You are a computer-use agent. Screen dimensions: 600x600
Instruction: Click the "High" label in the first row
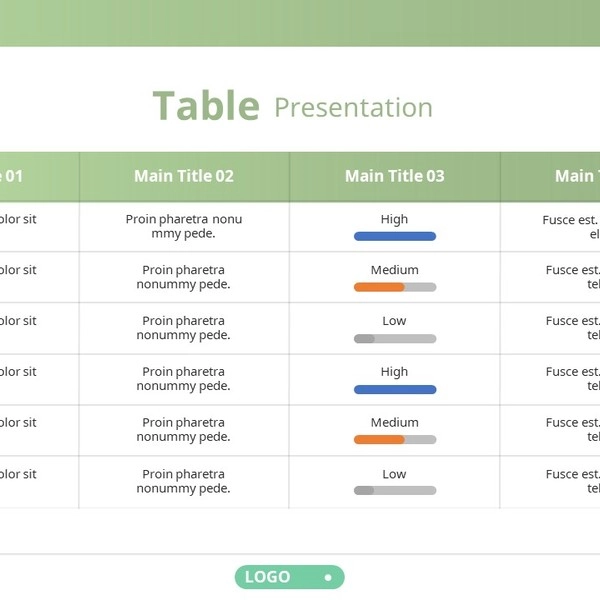[x=394, y=219]
